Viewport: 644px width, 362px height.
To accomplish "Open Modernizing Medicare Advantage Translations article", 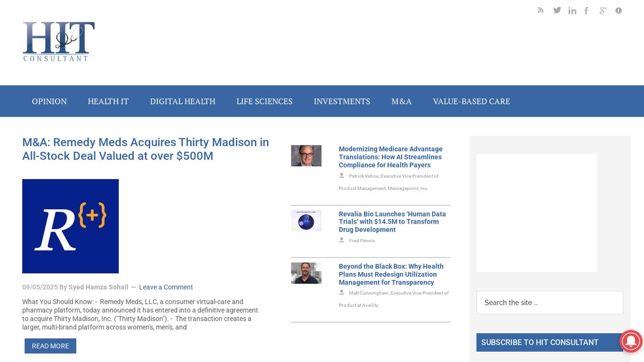I will click(391, 157).
